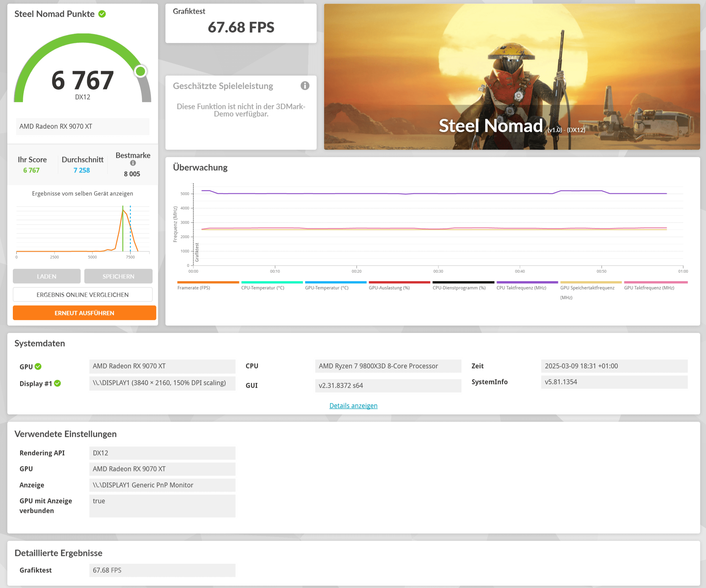Hide the CPU Taktfrequenz purple series
The image size is (706, 588).
click(521, 288)
